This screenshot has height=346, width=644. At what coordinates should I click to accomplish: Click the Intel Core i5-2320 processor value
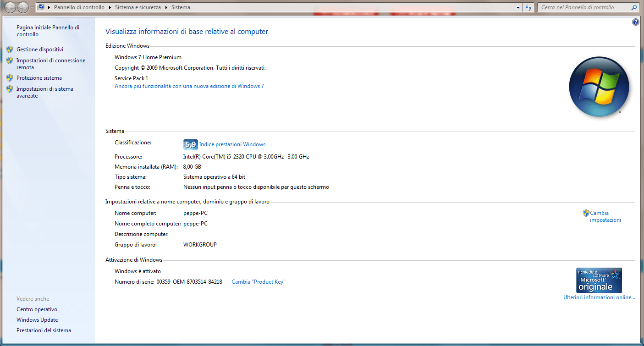(246, 157)
